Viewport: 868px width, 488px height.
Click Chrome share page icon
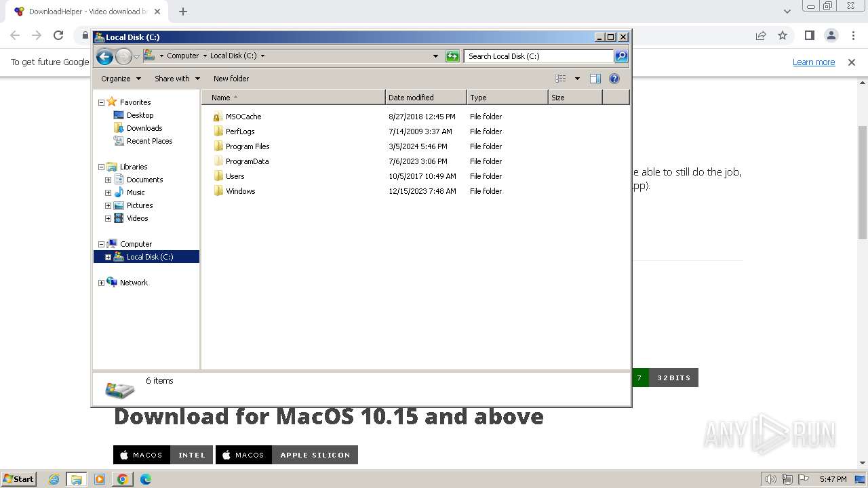pyautogui.click(x=761, y=35)
